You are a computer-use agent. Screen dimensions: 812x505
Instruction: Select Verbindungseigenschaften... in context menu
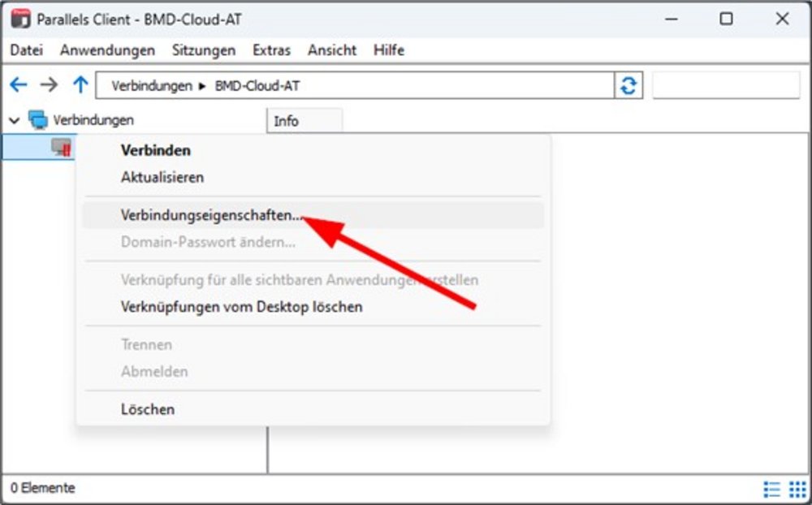tap(211, 215)
